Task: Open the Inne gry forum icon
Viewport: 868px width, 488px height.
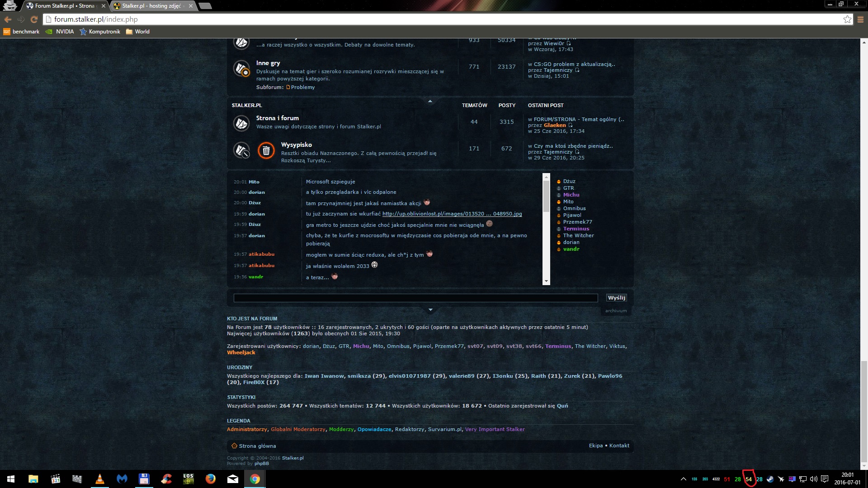Action: [241, 69]
